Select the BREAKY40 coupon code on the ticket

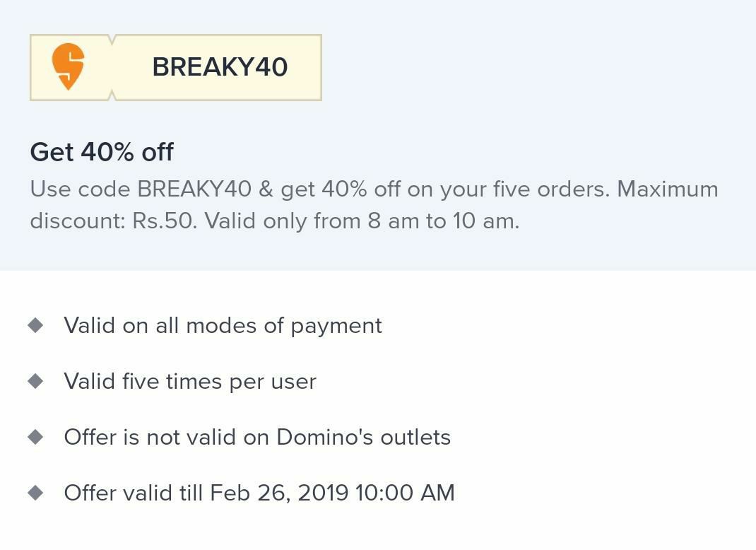220,67
